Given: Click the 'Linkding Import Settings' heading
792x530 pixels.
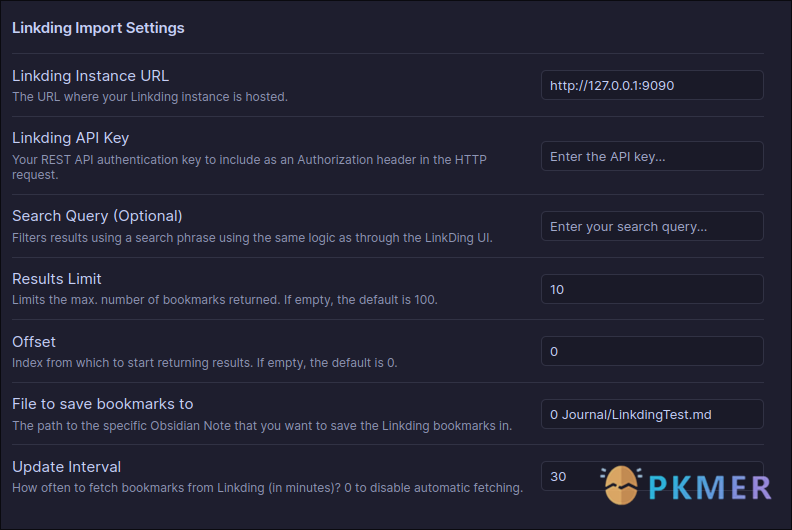Looking at the screenshot, I should pyautogui.click(x=98, y=28).
